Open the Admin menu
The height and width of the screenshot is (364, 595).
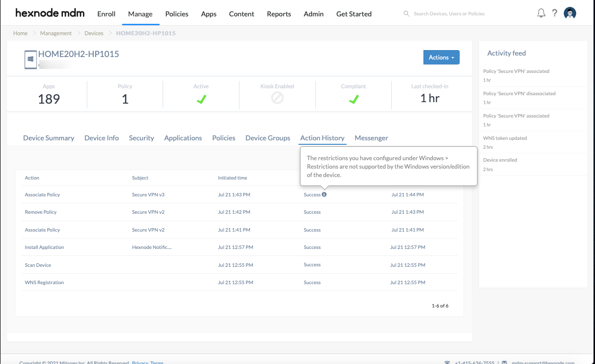tap(313, 14)
